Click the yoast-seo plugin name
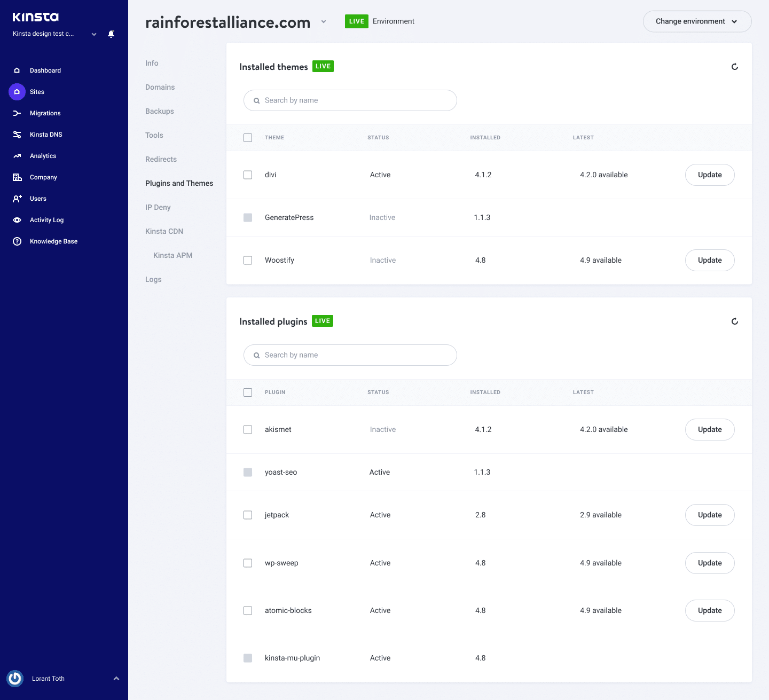This screenshot has width=769, height=700. (x=281, y=472)
